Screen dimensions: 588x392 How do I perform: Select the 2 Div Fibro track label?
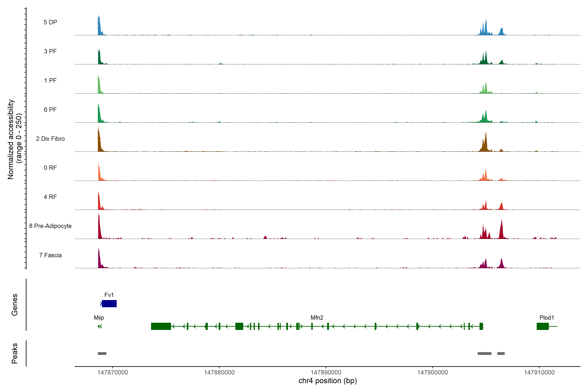coord(50,139)
